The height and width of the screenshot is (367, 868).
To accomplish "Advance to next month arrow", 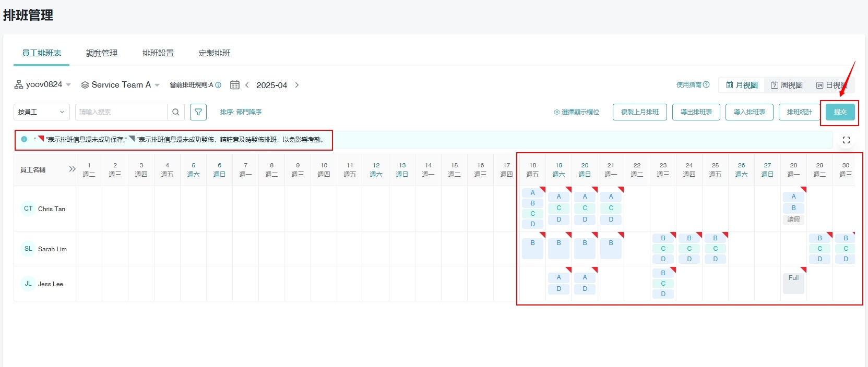I will pos(297,85).
